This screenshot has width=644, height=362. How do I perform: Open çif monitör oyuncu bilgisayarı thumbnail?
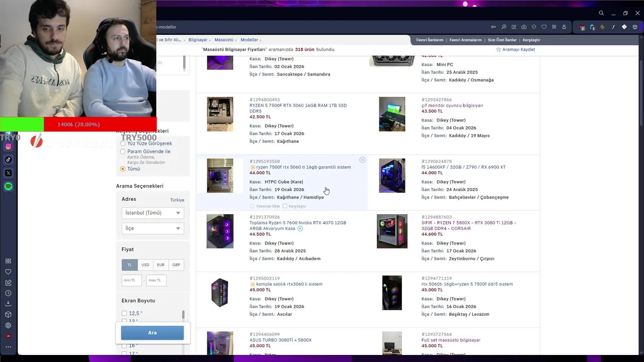pos(392,114)
